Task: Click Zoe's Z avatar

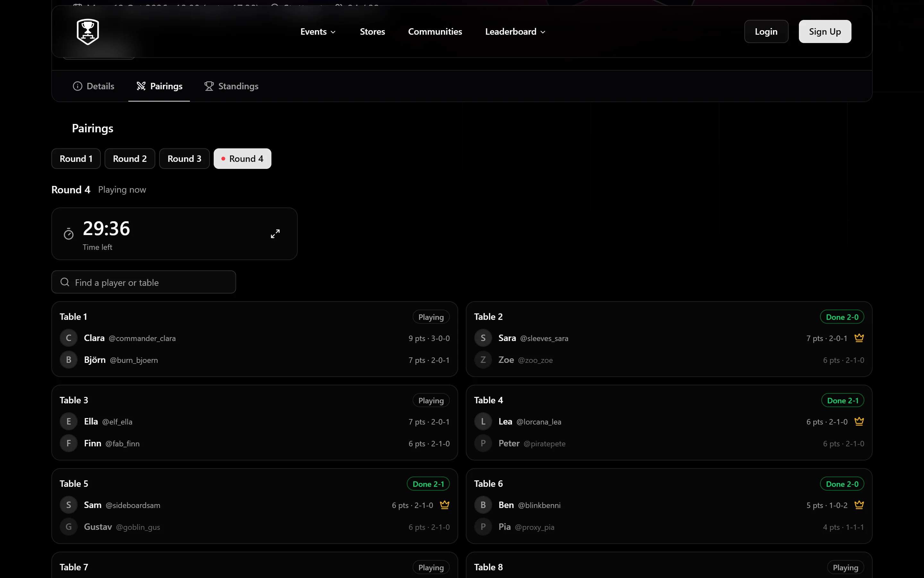Action: 483,360
